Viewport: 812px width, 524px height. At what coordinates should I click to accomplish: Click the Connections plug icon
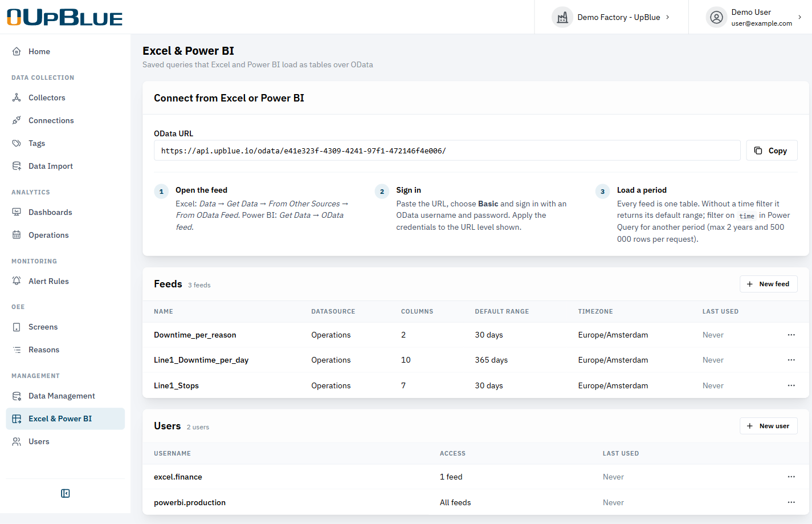pyautogui.click(x=17, y=120)
